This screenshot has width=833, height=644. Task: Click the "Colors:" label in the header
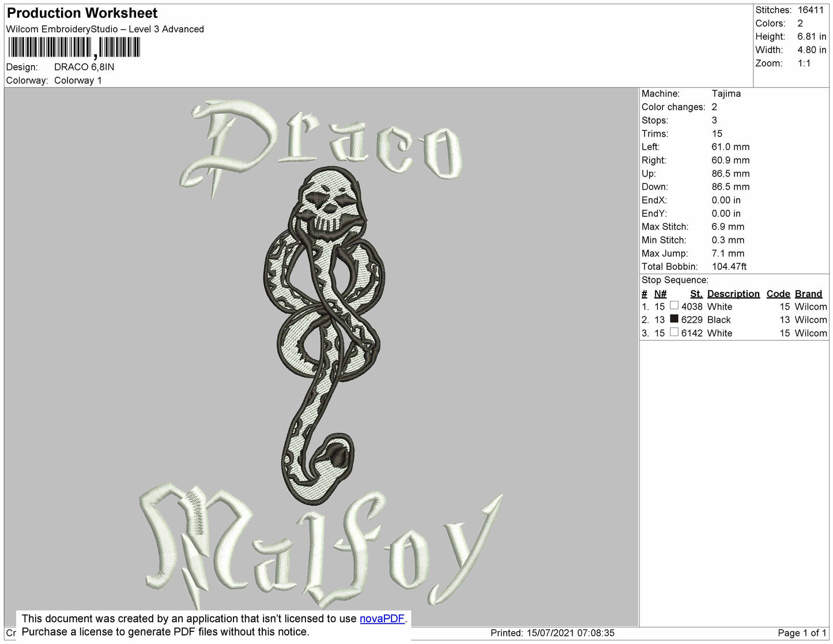point(770,23)
